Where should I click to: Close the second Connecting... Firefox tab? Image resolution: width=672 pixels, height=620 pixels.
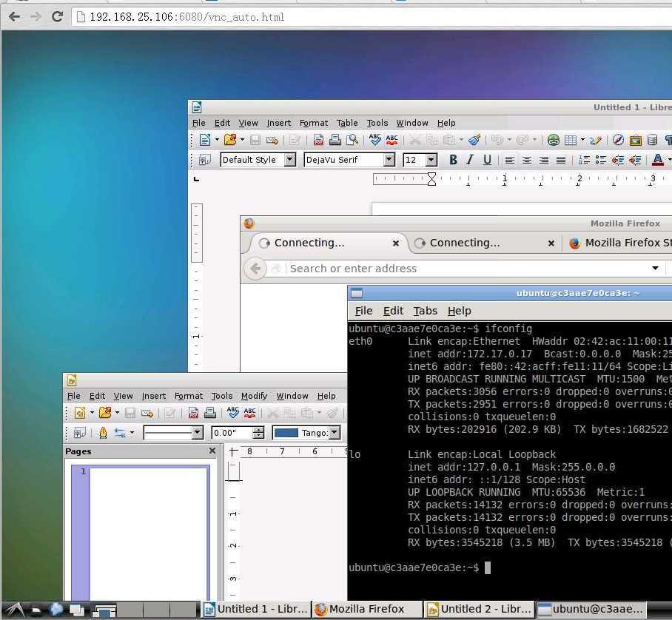tap(551, 243)
